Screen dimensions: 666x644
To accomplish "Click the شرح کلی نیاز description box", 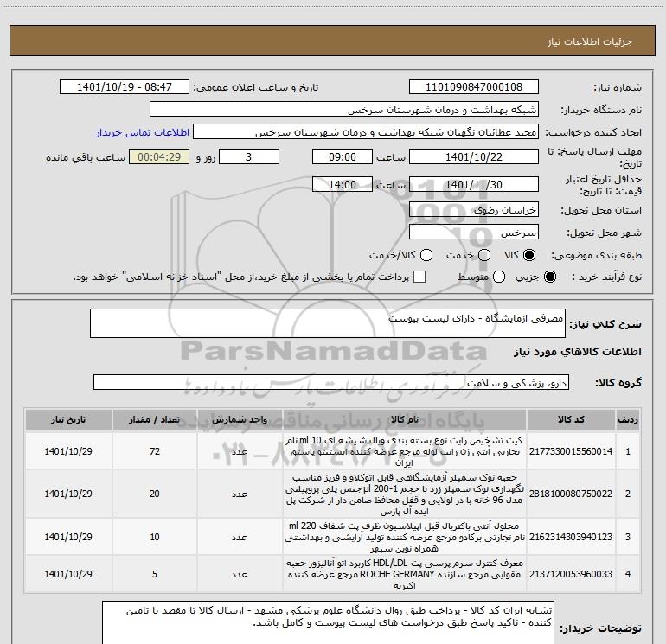I will (328, 323).
